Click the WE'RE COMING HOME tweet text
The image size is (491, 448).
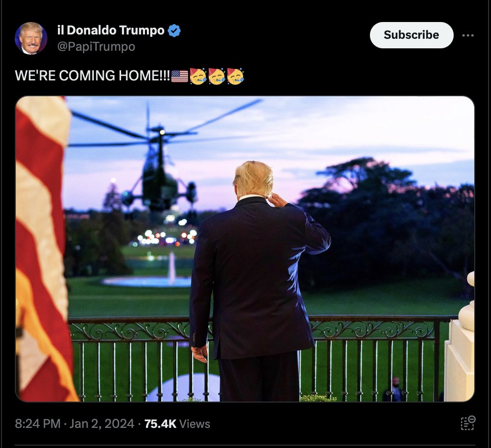pyautogui.click(x=92, y=76)
